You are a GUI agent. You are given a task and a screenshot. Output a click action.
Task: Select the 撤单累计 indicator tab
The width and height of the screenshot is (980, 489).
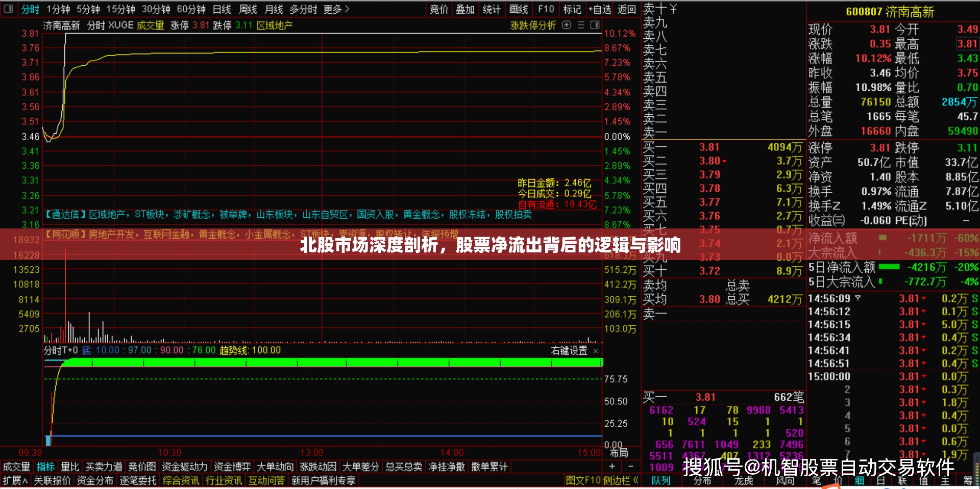[489, 467]
